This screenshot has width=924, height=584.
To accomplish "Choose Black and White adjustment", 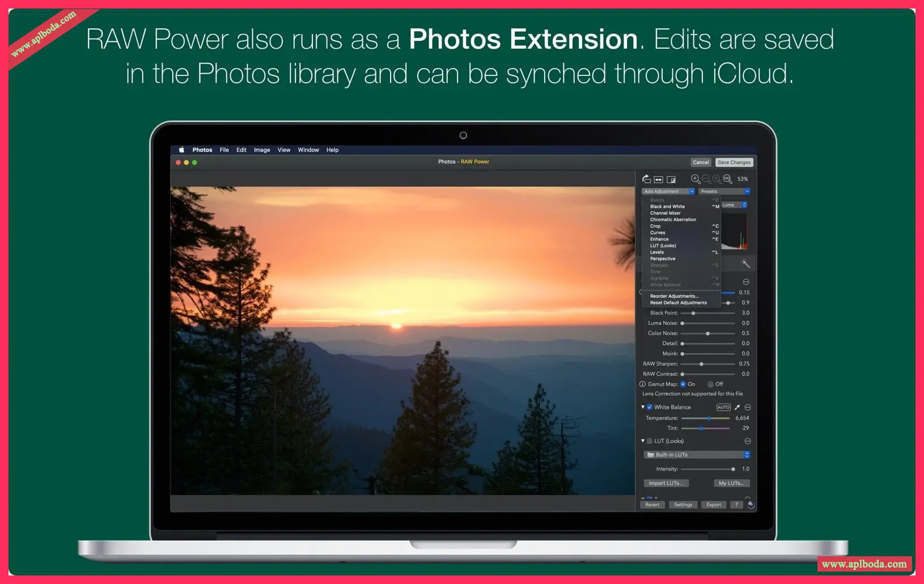I will click(681, 206).
